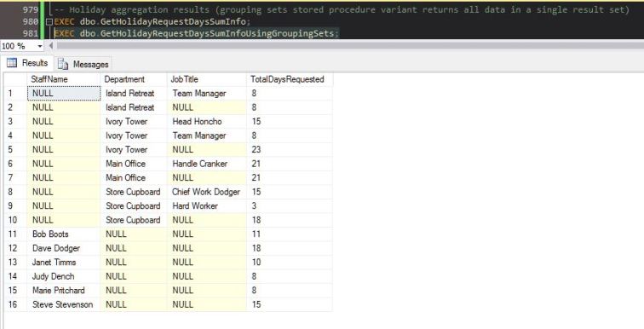Image resolution: width=644 pixels, height=329 pixels.
Task: Click the value 10 in Janet Timms row
Action: pyautogui.click(x=289, y=262)
